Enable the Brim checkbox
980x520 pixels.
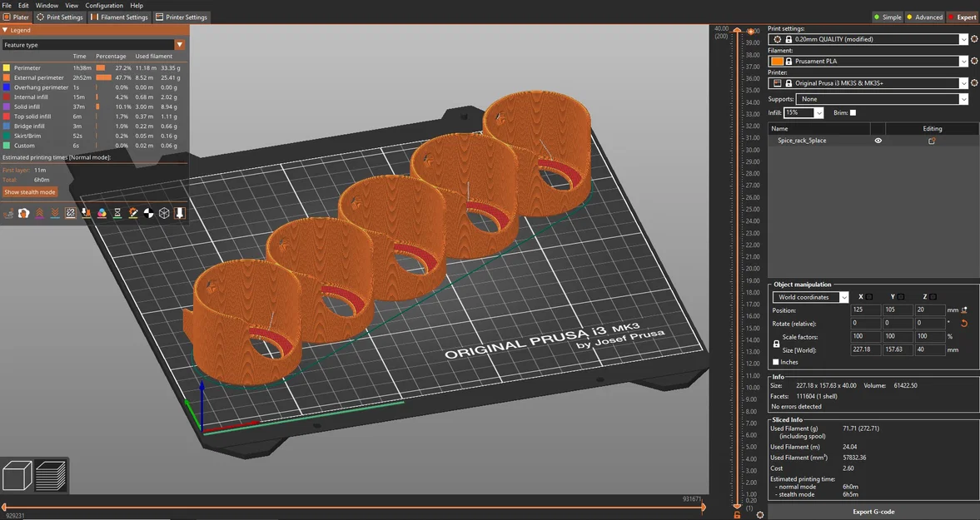(x=853, y=113)
